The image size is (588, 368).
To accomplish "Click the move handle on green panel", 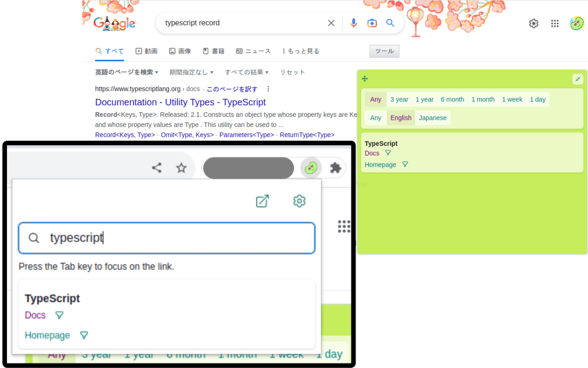I will pyautogui.click(x=365, y=79).
